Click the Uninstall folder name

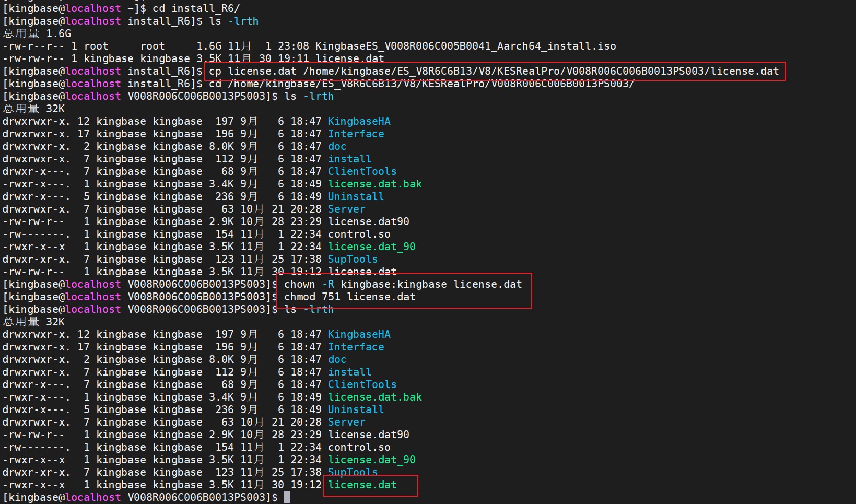[356, 196]
